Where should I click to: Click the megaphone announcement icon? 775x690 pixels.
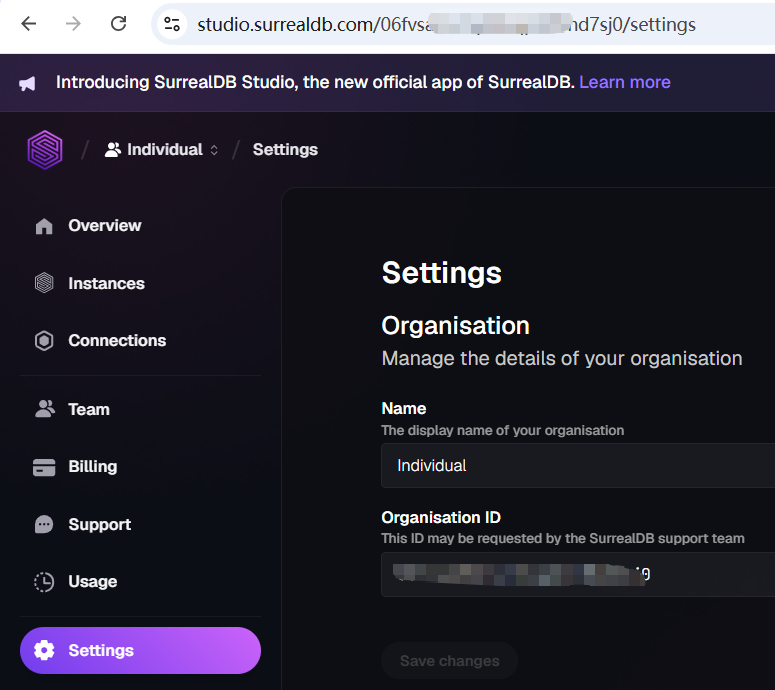tap(27, 83)
